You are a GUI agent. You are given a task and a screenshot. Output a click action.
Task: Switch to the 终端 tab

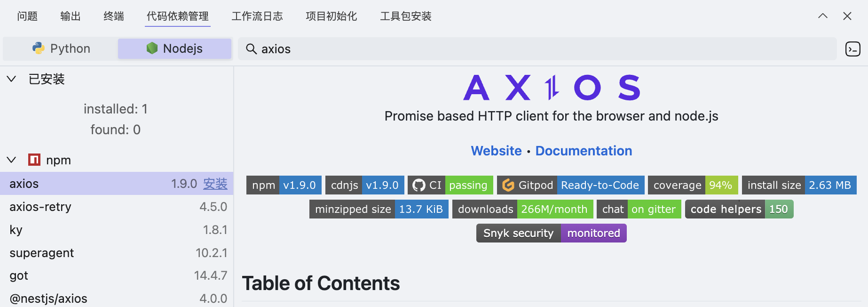tap(113, 16)
